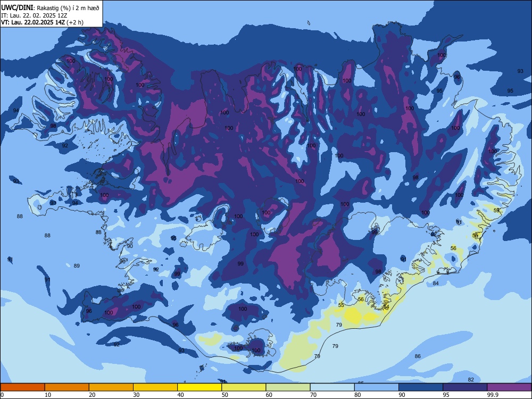
Task: Click the medium blue 90–95 legend swatch
Action: pyautogui.click(x=421, y=387)
